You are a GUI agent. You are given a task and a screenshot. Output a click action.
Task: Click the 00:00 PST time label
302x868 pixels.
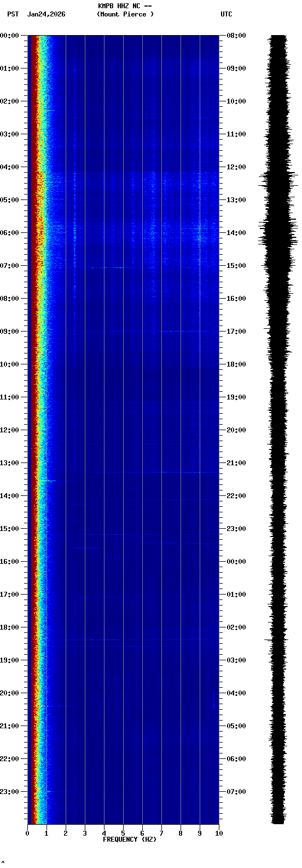(10, 36)
